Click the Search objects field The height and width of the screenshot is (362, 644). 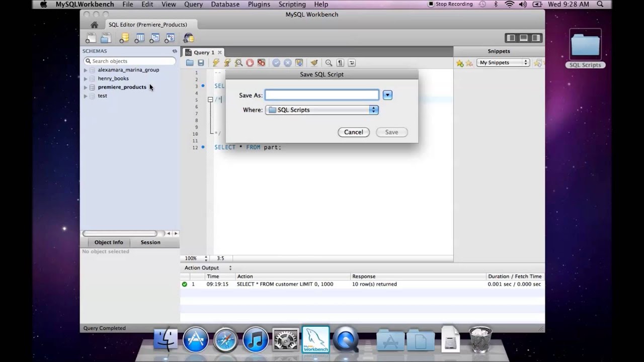tap(130, 61)
